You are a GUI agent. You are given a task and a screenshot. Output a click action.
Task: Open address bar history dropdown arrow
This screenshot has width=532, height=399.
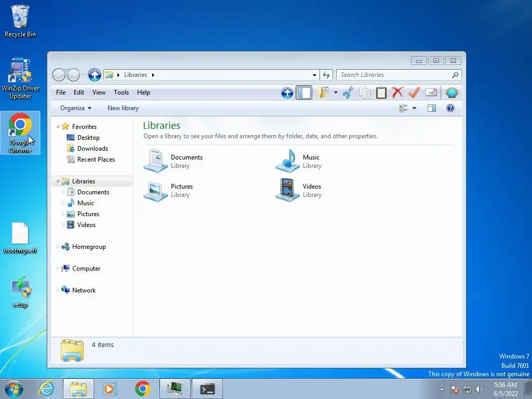coord(314,75)
